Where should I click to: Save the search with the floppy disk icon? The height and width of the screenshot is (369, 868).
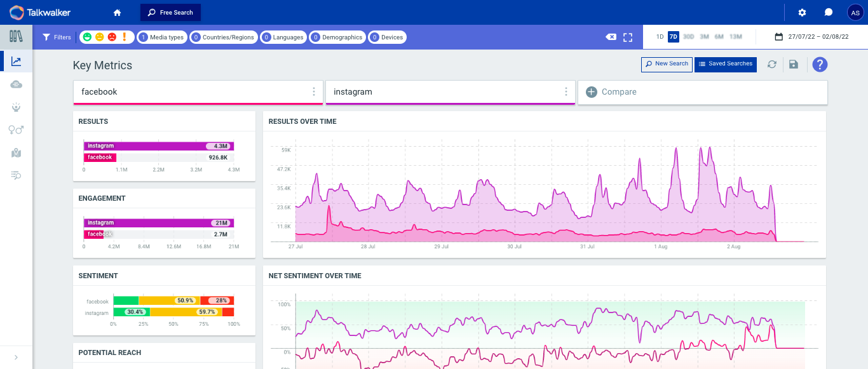click(793, 64)
